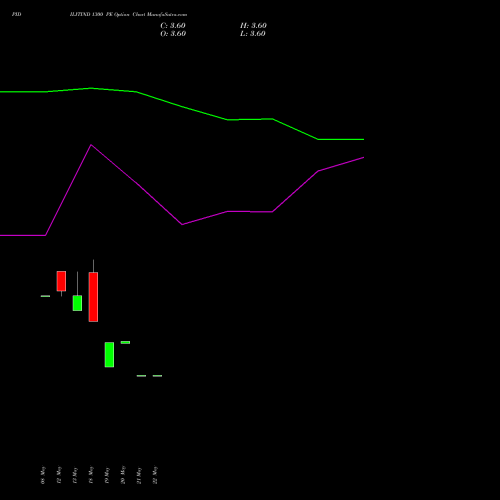Click the low value 'L: 3.60'

253,34
